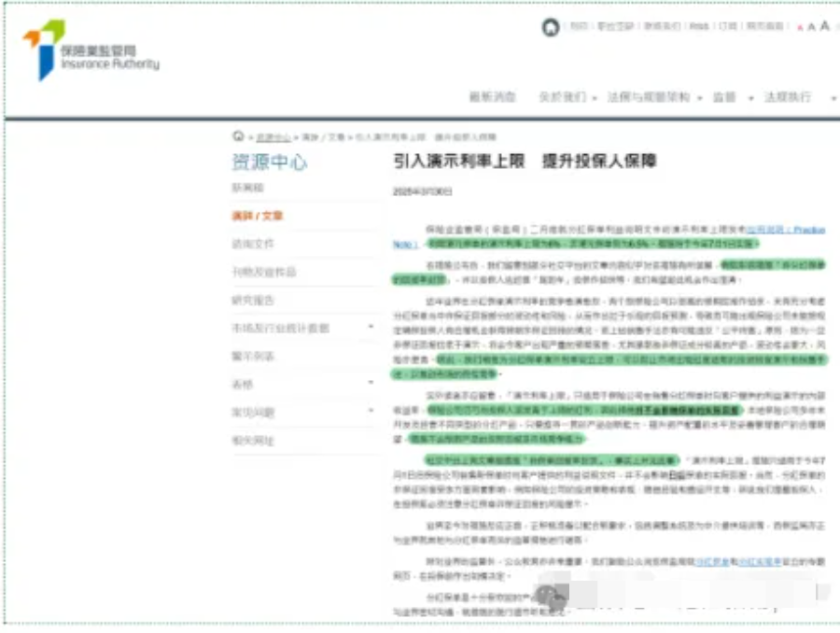
Task: Expand the 市场及行业统计数据 sidebar arrow
Action: pyautogui.click(x=371, y=328)
